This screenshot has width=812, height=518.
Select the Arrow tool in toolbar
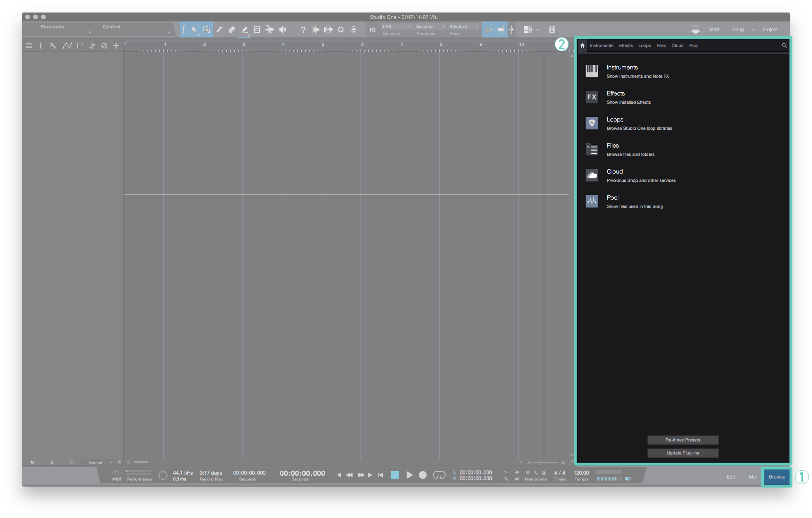(x=194, y=30)
